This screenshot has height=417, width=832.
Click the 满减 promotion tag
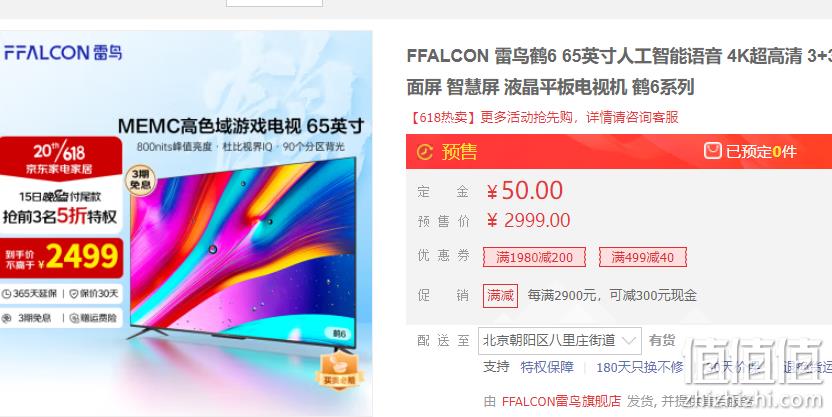tap(500, 296)
